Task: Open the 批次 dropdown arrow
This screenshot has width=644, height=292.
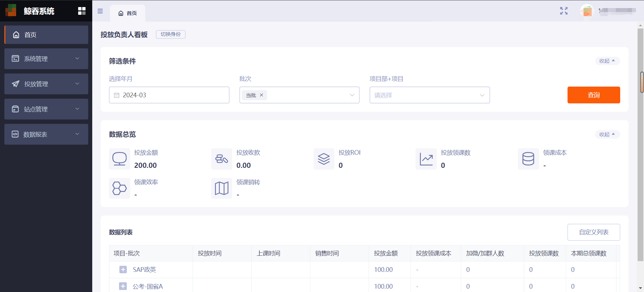Action: pyautogui.click(x=352, y=95)
